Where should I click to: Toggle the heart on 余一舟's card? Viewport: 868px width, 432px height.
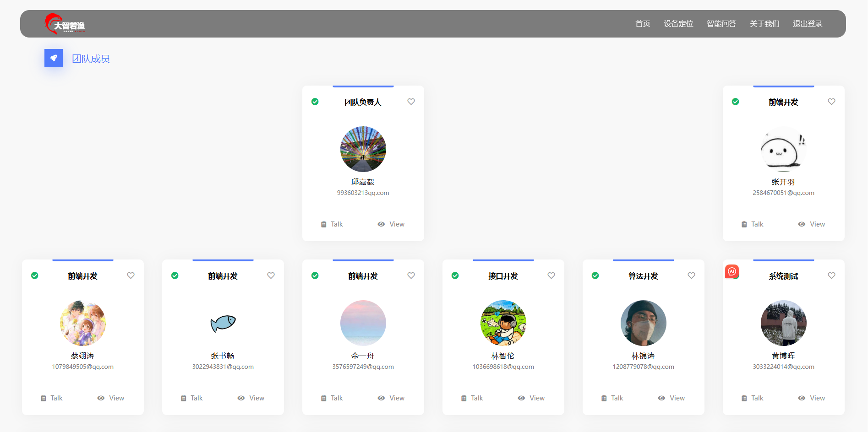point(411,275)
